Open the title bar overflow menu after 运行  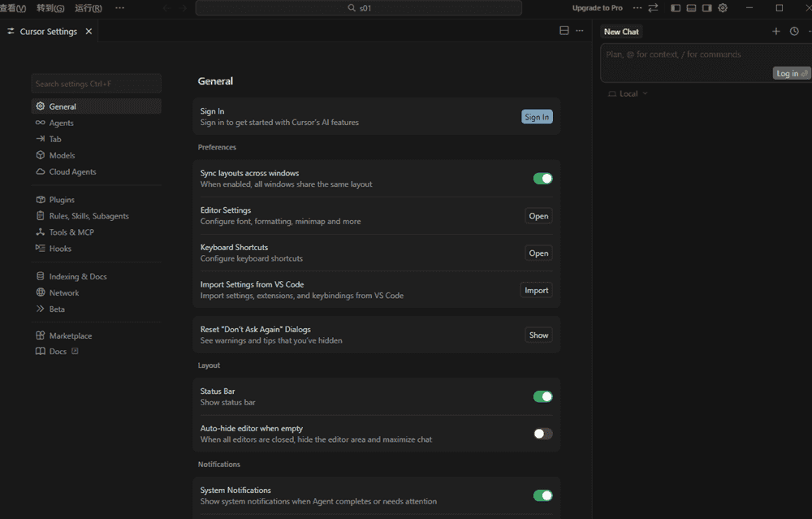pyautogui.click(x=120, y=8)
